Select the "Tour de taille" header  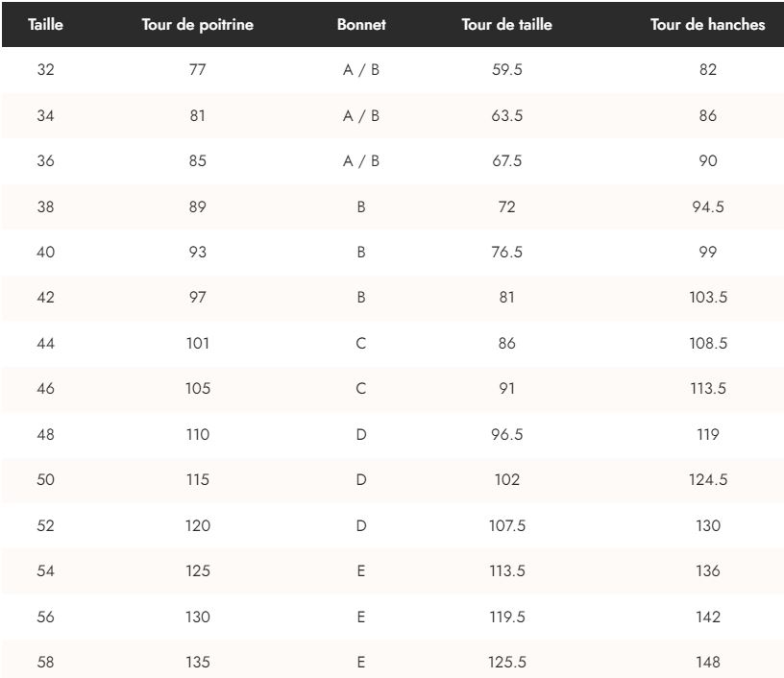[x=506, y=25]
